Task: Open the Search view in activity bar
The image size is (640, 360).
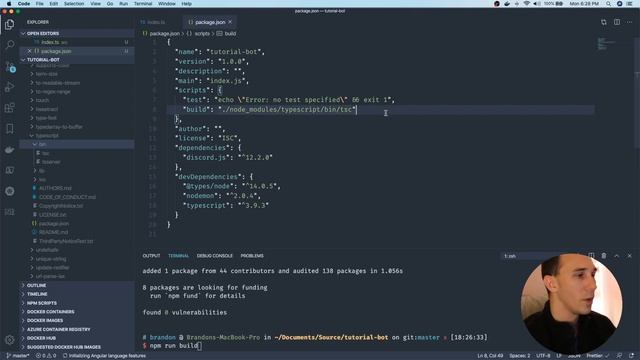Action: pyautogui.click(x=9, y=44)
